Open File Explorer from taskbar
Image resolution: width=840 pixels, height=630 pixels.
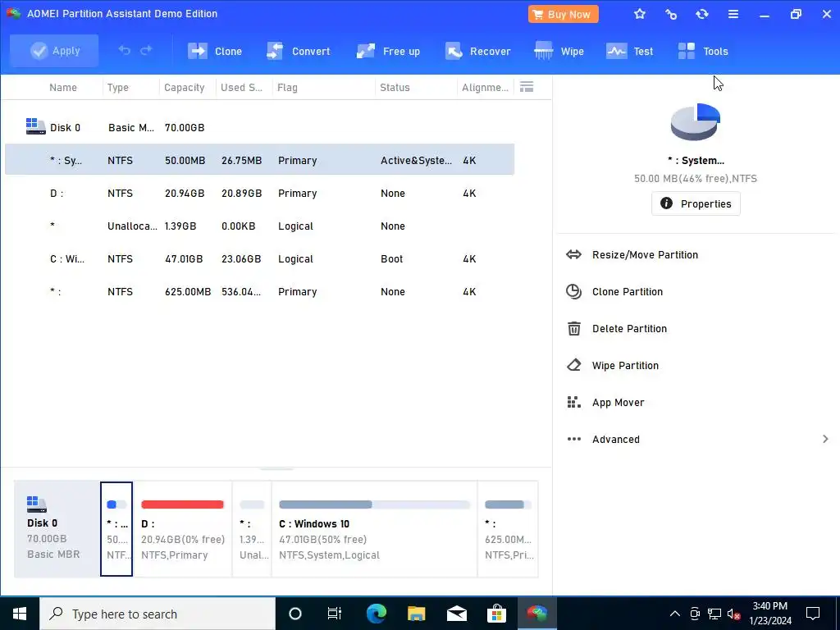[416, 614]
